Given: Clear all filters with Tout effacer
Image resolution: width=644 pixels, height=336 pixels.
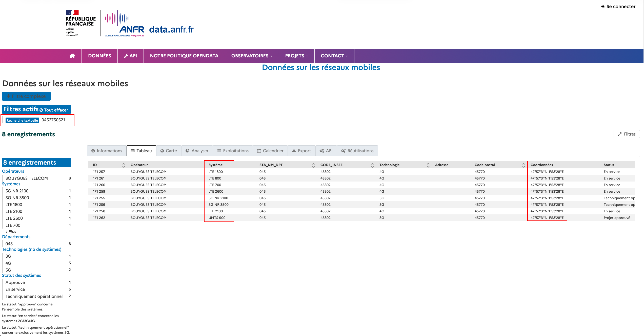Looking at the screenshot, I should pos(54,110).
